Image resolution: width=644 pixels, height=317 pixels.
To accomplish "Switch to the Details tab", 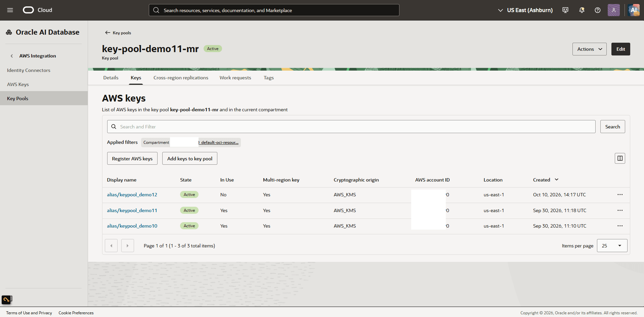I will 111,78.
